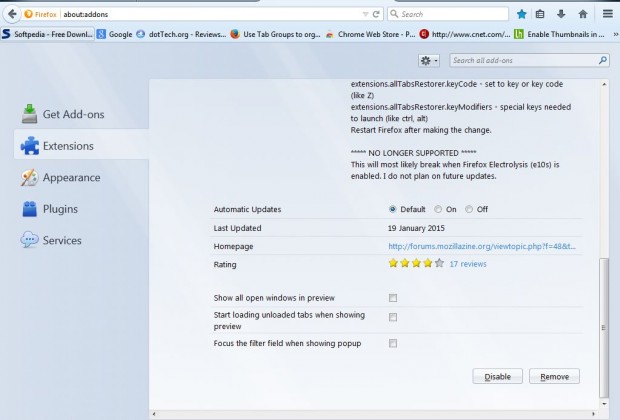Image resolution: width=620 pixels, height=420 pixels.
Task: Tick Focus the filter field checkbox
Action: 393,343
